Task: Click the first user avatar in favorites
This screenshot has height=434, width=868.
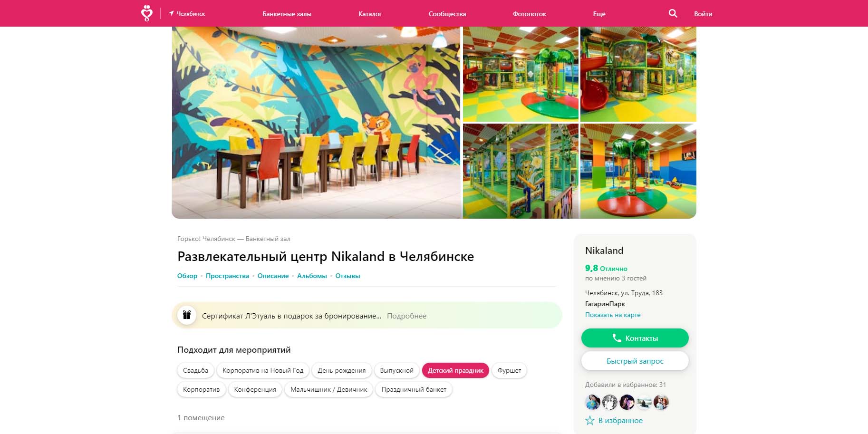Action: pyautogui.click(x=593, y=402)
